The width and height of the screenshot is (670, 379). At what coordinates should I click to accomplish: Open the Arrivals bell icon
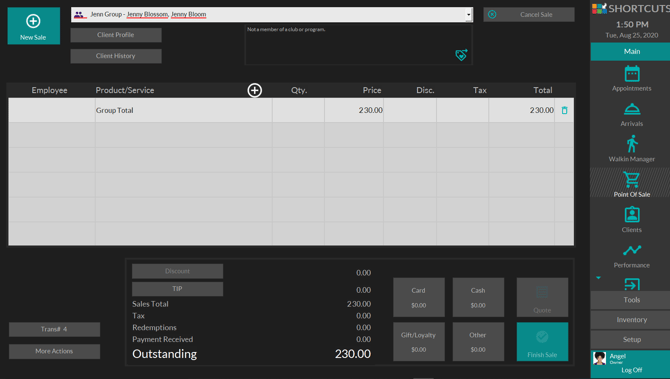click(632, 109)
